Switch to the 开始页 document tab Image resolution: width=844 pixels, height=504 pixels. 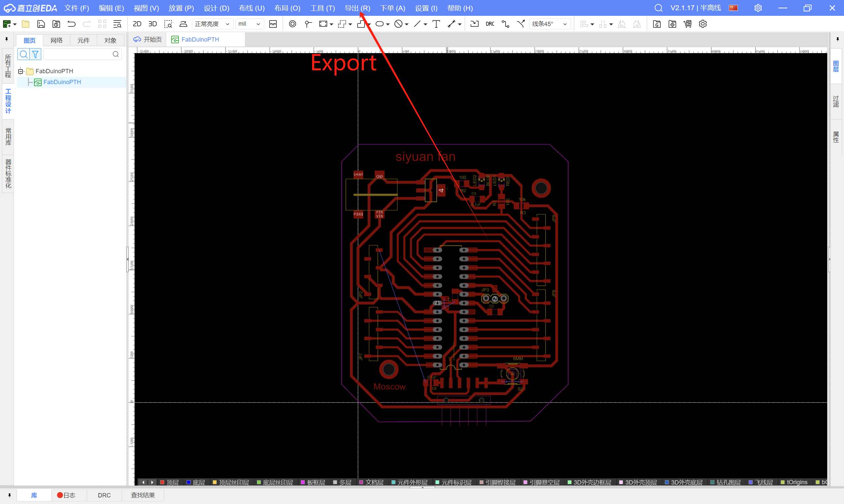(x=148, y=39)
